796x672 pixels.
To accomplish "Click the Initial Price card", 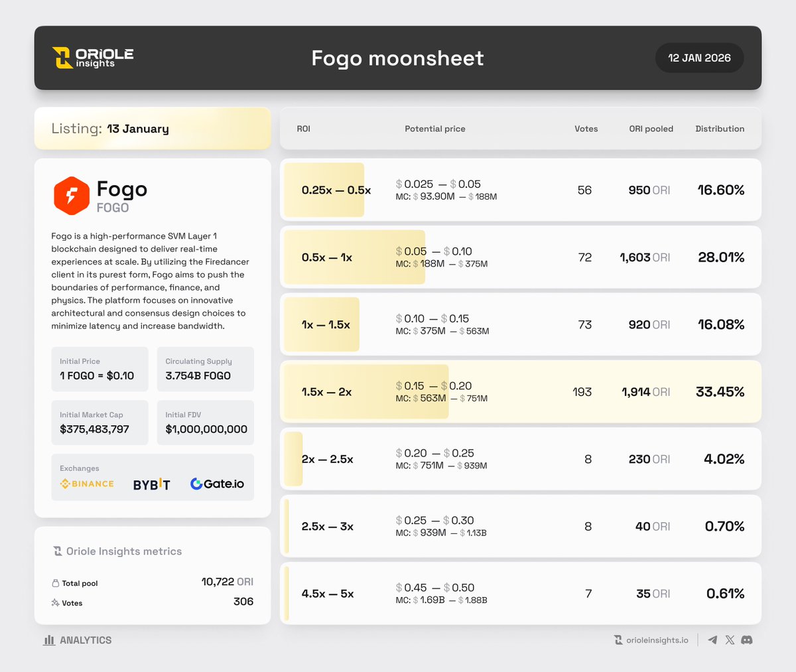I will [x=99, y=369].
